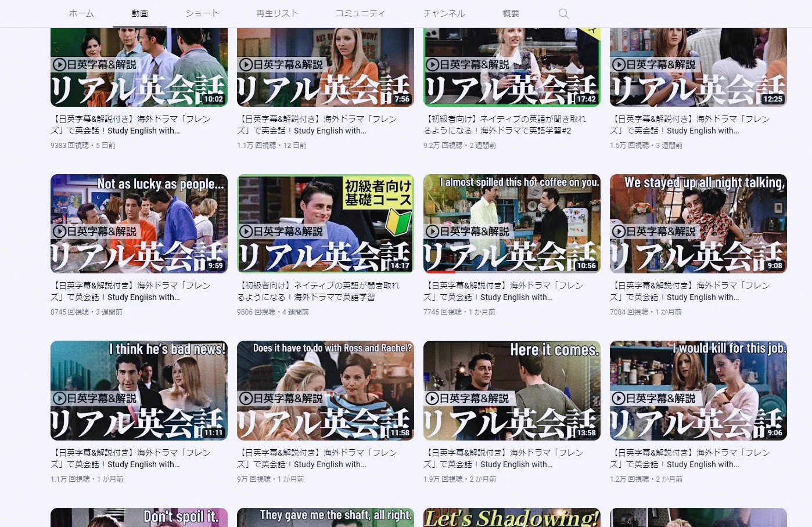Image resolution: width=812 pixels, height=527 pixels.
Task: Open the ショート tab
Action: click(x=202, y=13)
